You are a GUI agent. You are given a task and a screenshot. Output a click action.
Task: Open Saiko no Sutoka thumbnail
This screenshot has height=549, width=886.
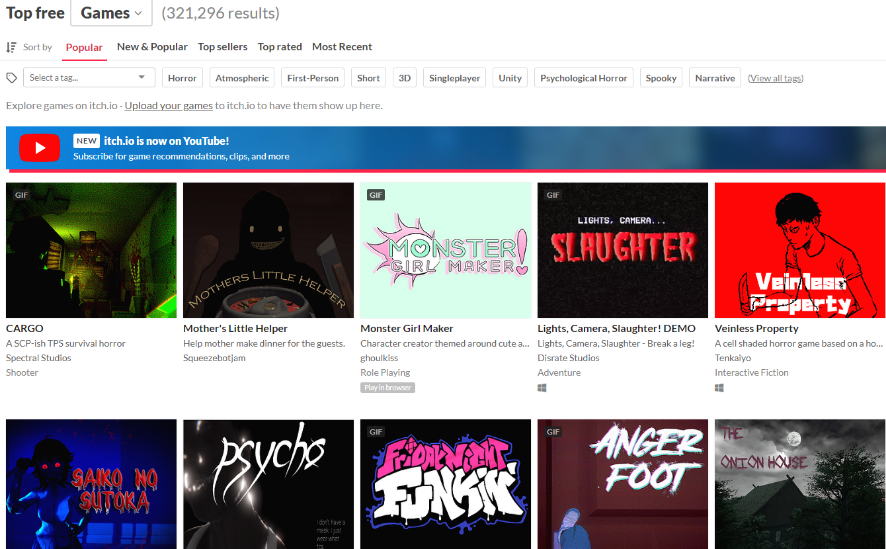click(91, 484)
